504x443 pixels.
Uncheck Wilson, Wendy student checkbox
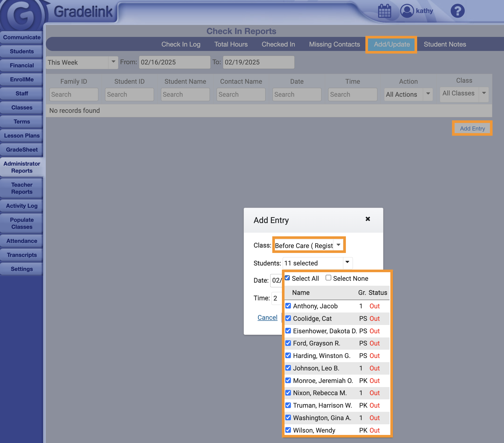288,430
